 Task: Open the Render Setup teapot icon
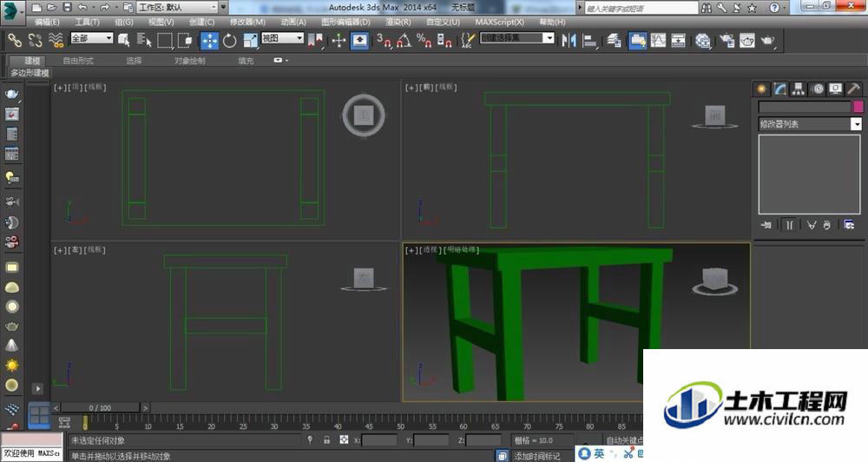click(x=727, y=40)
